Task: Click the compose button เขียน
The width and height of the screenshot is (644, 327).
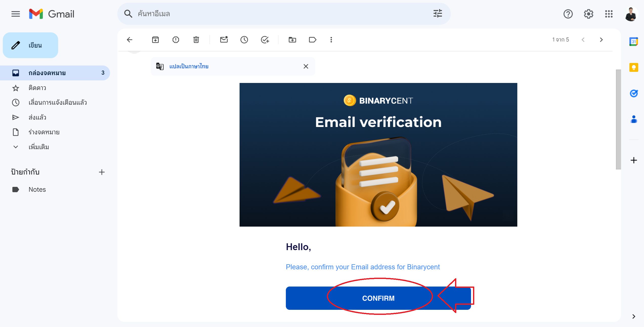Action: 31,45
